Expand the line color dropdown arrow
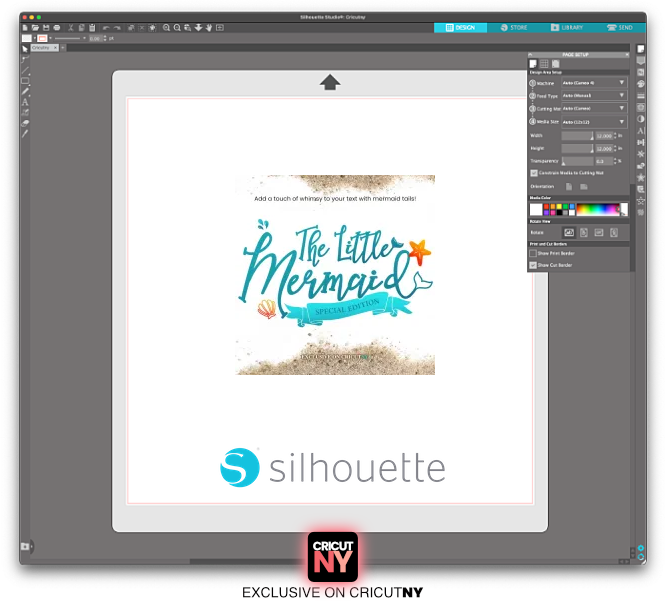Image resolution: width=665 pixels, height=604 pixels. pyautogui.click(x=50, y=38)
